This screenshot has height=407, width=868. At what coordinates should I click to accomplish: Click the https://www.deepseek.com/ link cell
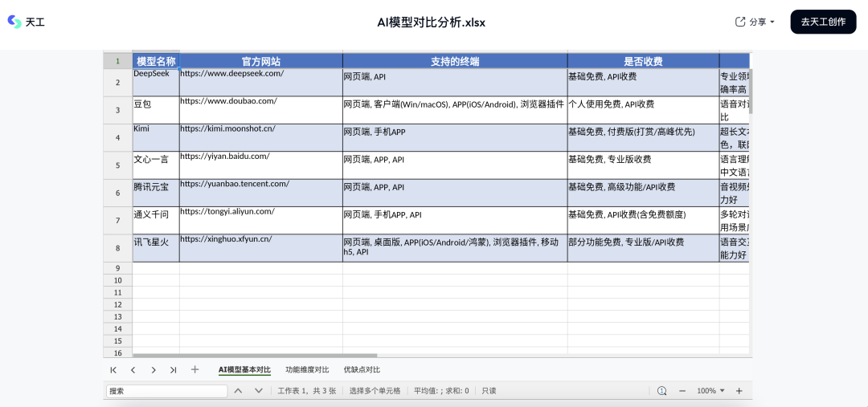coord(261,83)
